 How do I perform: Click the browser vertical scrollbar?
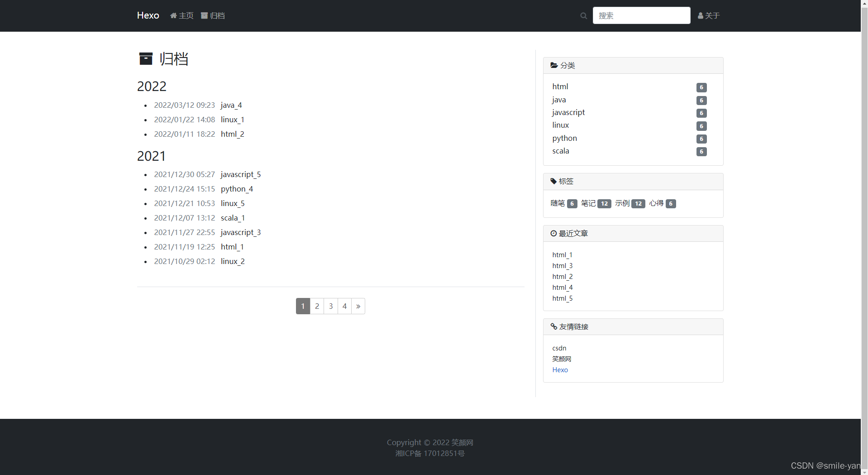coord(864,237)
